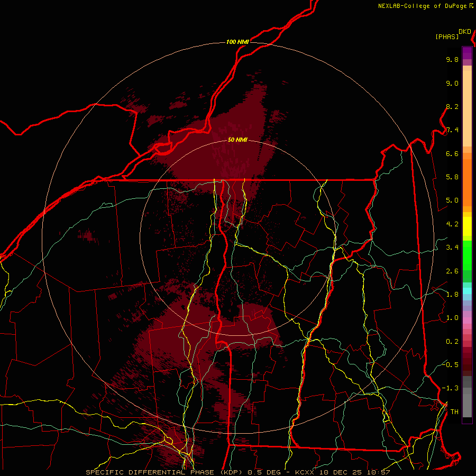The width and height of the screenshot is (476, 476).
Task: Click the 1.8 legend value
Action: pyautogui.click(x=452, y=295)
